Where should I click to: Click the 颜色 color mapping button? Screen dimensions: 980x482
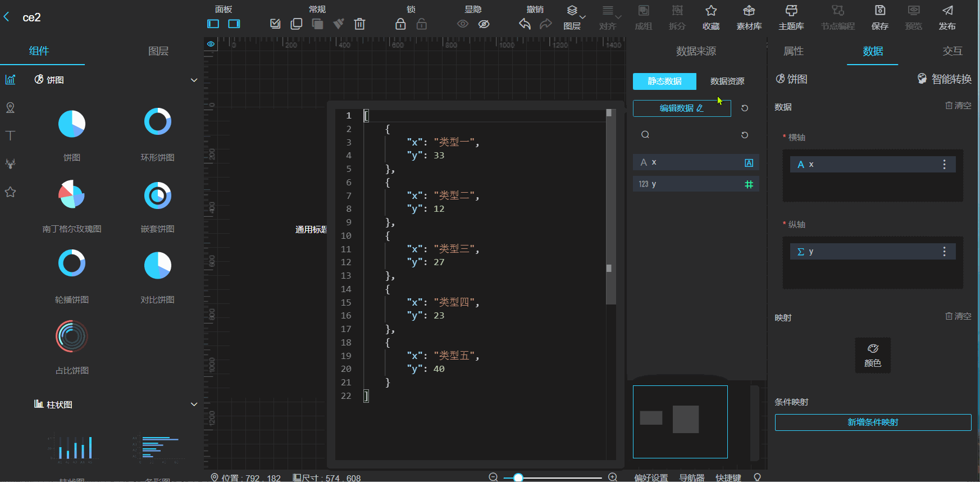tap(873, 355)
